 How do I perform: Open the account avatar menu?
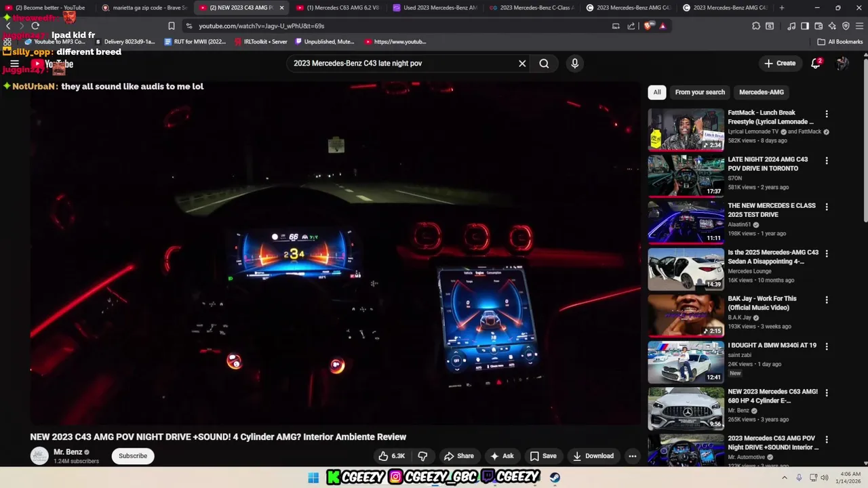point(842,64)
